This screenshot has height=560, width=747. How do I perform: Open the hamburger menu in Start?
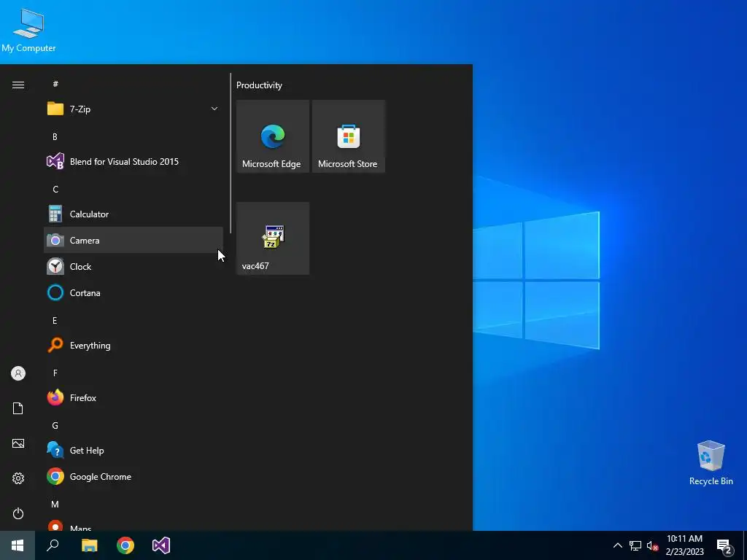click(18, 85)
